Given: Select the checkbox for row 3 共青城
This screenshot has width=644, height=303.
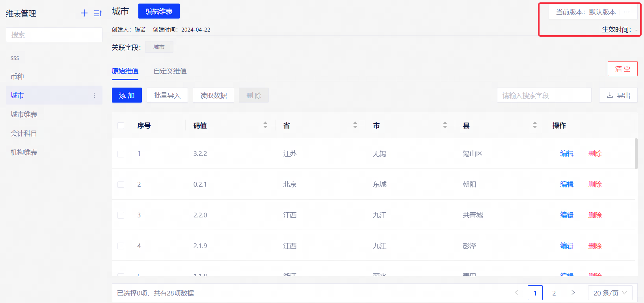Looking at the screenshot, I should [121, 215].
